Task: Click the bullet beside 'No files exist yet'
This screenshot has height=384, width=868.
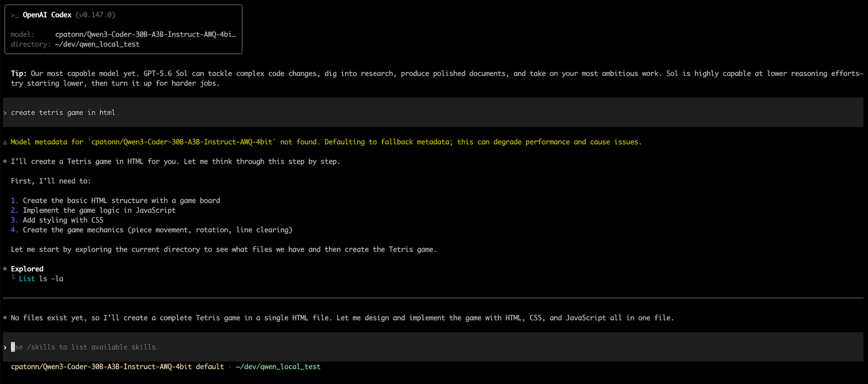Action: [5, 318]
